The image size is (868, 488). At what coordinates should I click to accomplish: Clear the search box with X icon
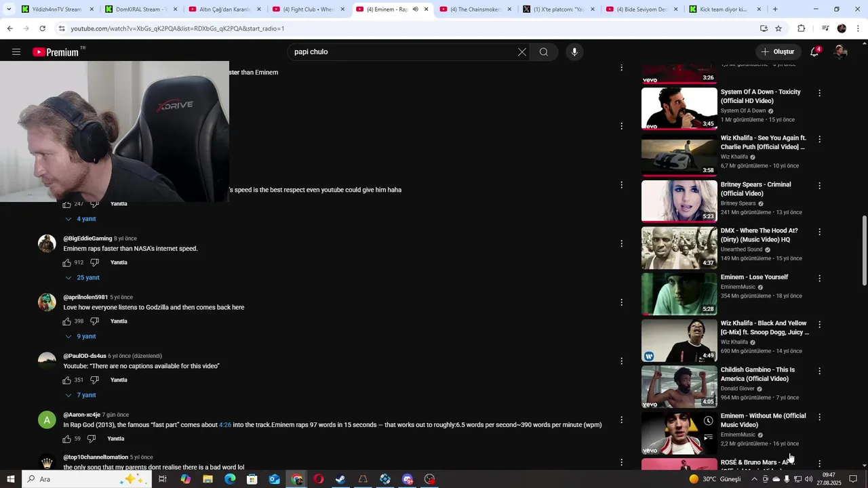click(x=522, y=52)
